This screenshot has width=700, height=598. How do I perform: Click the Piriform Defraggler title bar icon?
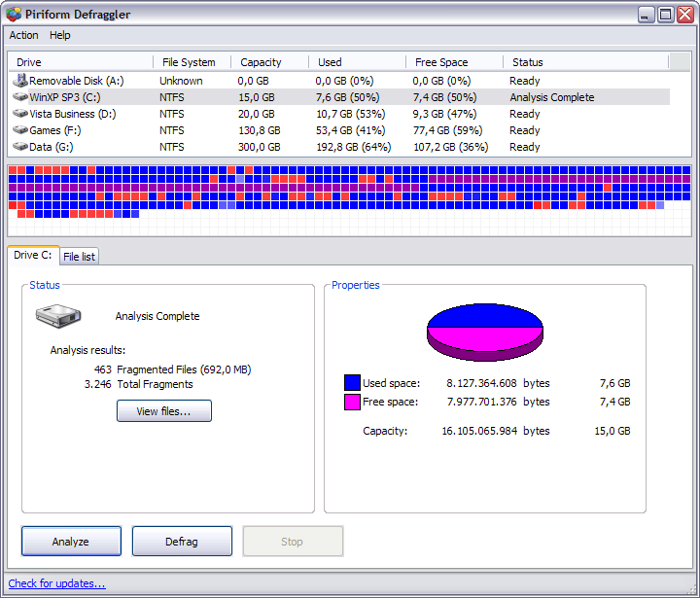tap(14, 15)
